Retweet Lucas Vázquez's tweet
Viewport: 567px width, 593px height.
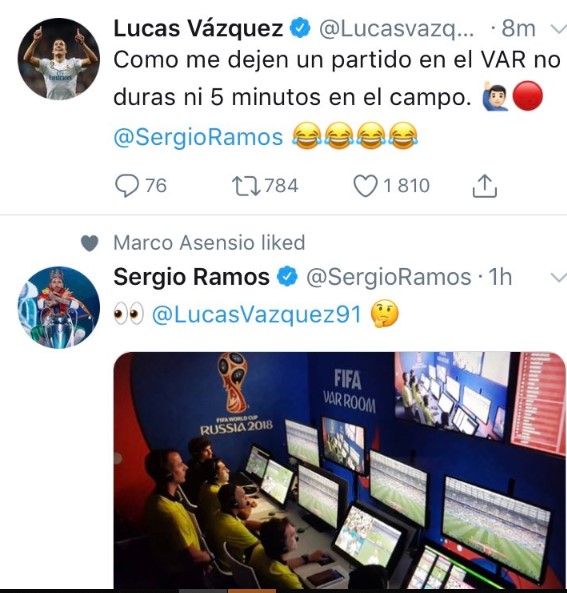246,186
